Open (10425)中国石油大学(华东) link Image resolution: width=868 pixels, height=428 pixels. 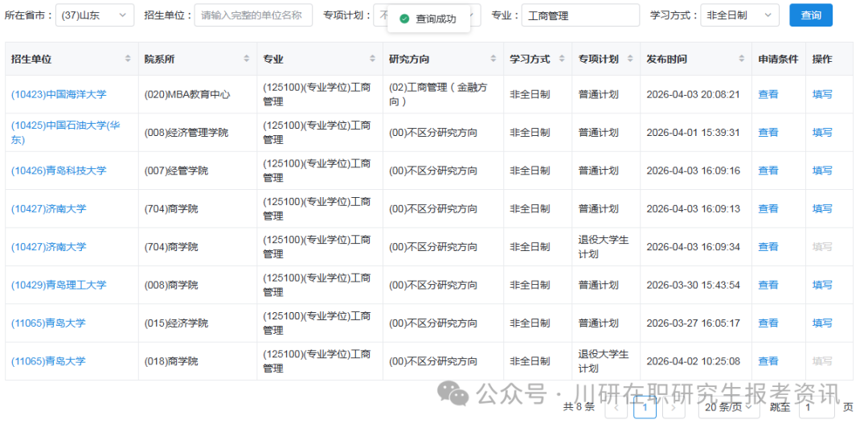pyautogui.click(x=66, y=133)
